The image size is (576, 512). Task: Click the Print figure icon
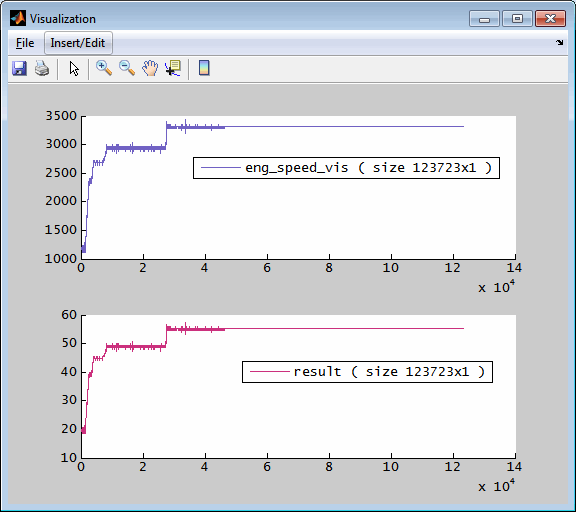coord(42,69)
